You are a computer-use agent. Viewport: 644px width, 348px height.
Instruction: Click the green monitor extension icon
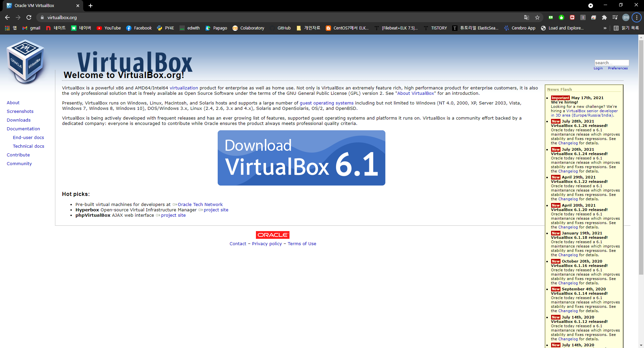pos(551,17)
